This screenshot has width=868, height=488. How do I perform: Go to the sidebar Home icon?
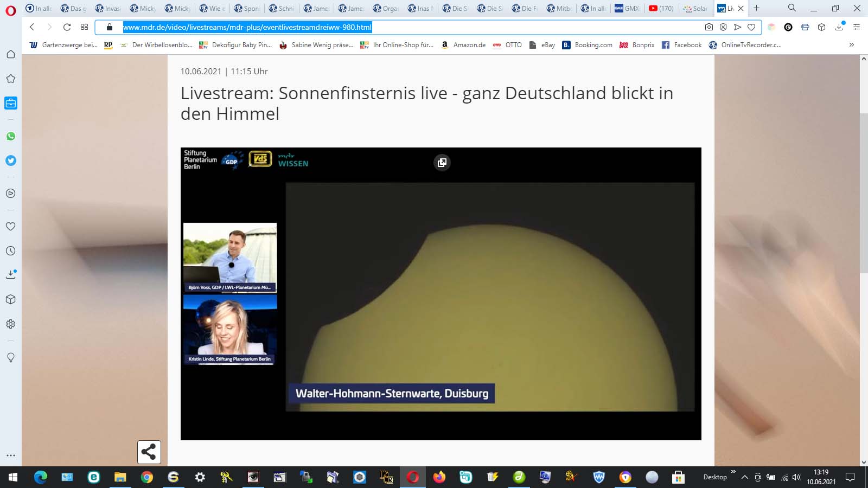(x=10, y=54)
